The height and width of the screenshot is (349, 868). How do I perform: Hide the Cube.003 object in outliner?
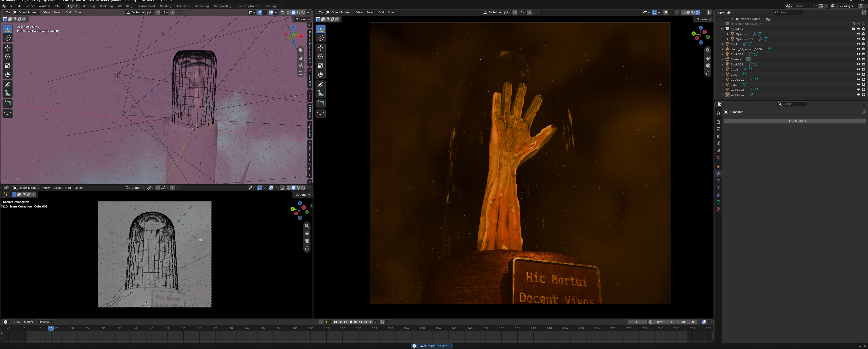coord(858,95)
